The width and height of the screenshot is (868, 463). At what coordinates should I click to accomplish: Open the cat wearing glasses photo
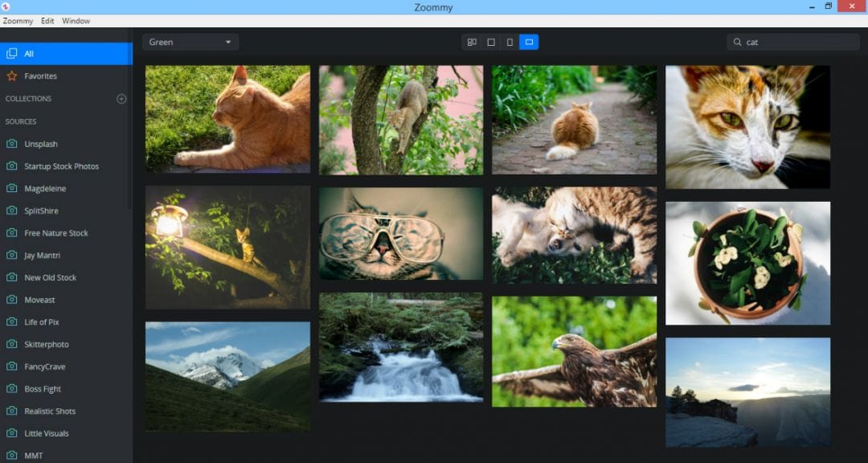tap(401, 234)
